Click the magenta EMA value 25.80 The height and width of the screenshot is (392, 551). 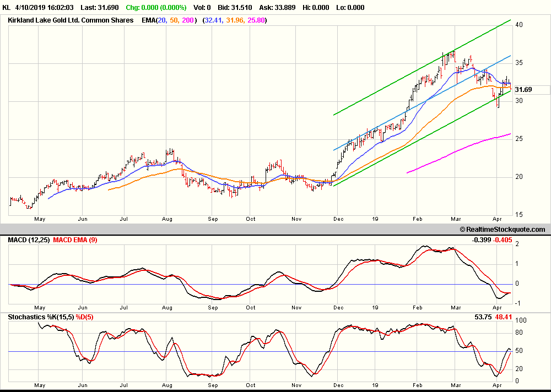coord(256,20)
